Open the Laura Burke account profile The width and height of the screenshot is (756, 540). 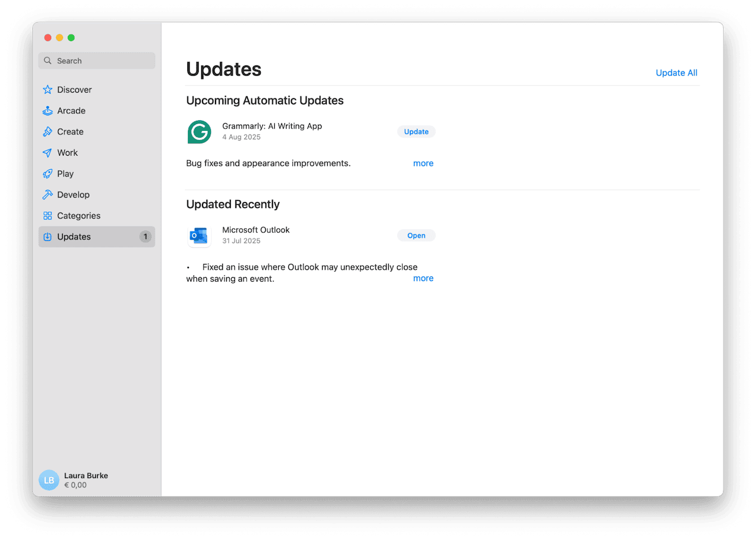86,480
